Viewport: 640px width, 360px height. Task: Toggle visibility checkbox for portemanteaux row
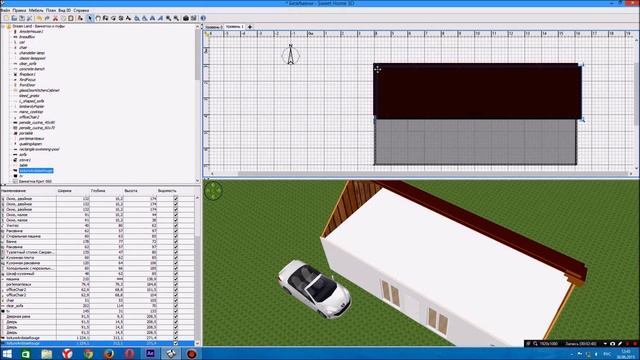click(x=176, y=284)
